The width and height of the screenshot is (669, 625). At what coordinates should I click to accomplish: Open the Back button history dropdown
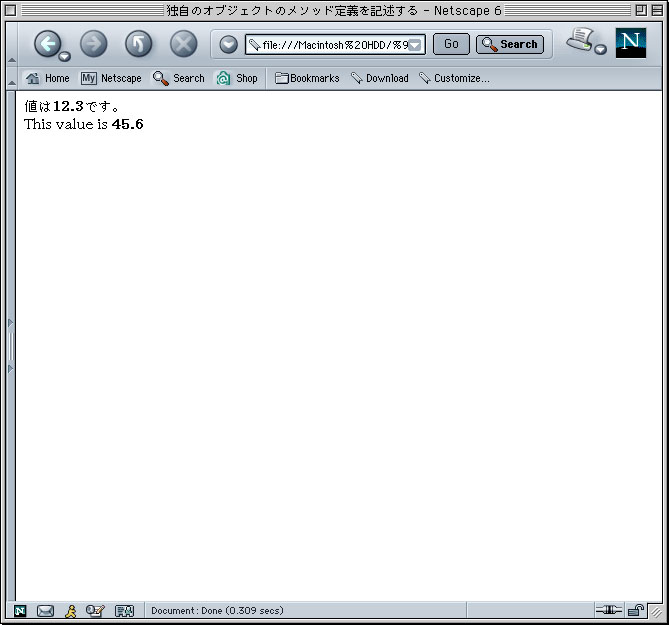point(64,56)
